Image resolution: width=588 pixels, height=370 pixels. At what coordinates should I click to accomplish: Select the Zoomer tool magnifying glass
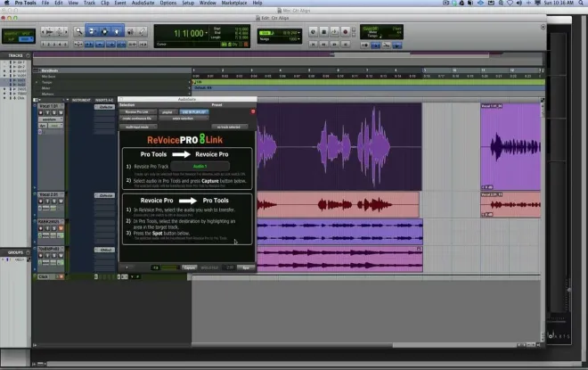pos(78,31)
